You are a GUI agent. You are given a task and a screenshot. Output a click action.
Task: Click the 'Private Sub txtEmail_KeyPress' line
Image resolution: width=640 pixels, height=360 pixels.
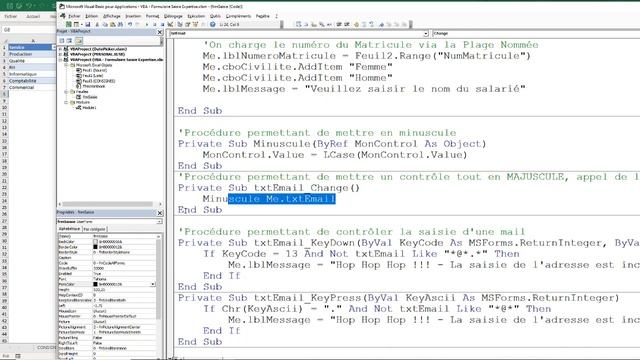[x=398, y=298]
